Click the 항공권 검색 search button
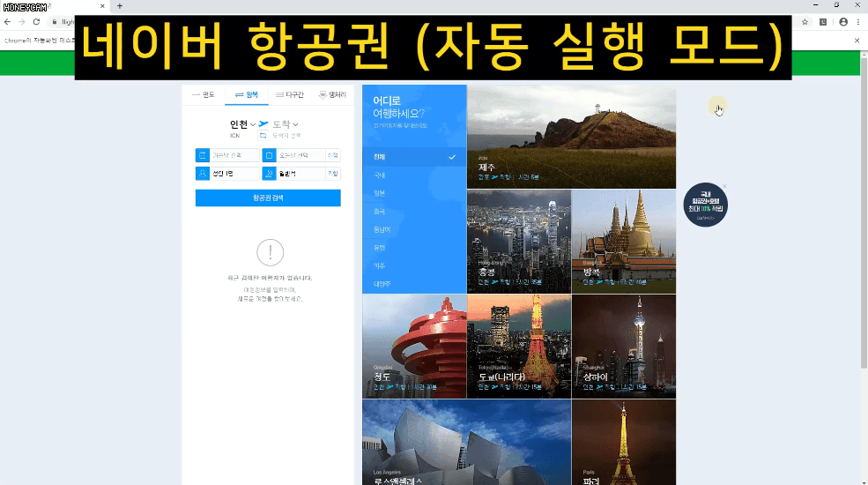 click(x=268, y=198)
